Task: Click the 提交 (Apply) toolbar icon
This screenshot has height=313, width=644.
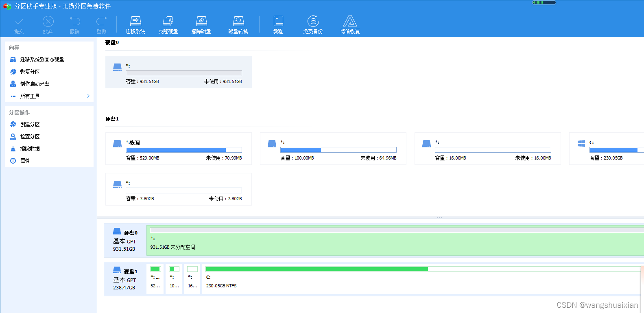Action: [19, 25]
